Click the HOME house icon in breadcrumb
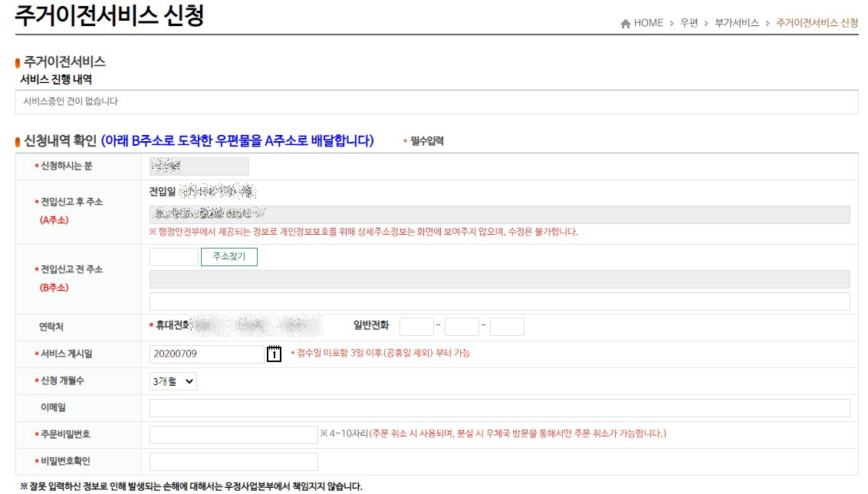Image resolution: width=868 pixels, height=494 pixels. tap(626, 23)
